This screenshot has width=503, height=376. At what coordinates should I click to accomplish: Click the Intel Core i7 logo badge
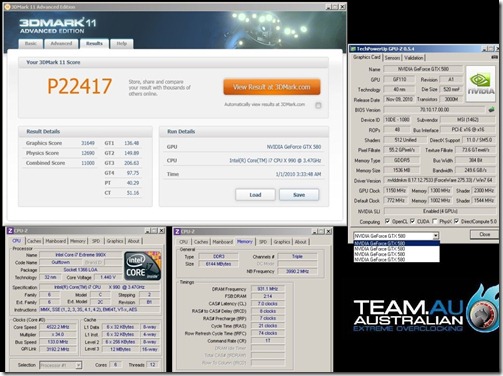pyautogui.click(x=143, y=265)
